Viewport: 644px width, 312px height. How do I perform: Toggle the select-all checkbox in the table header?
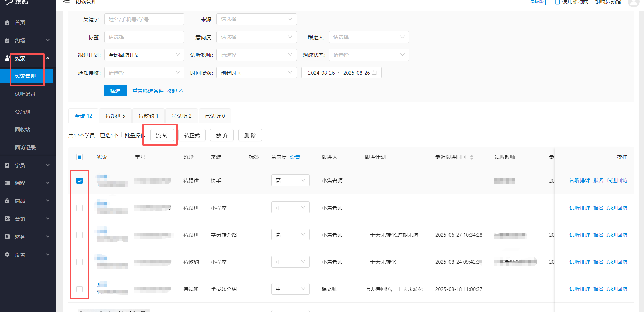[79, 157]
